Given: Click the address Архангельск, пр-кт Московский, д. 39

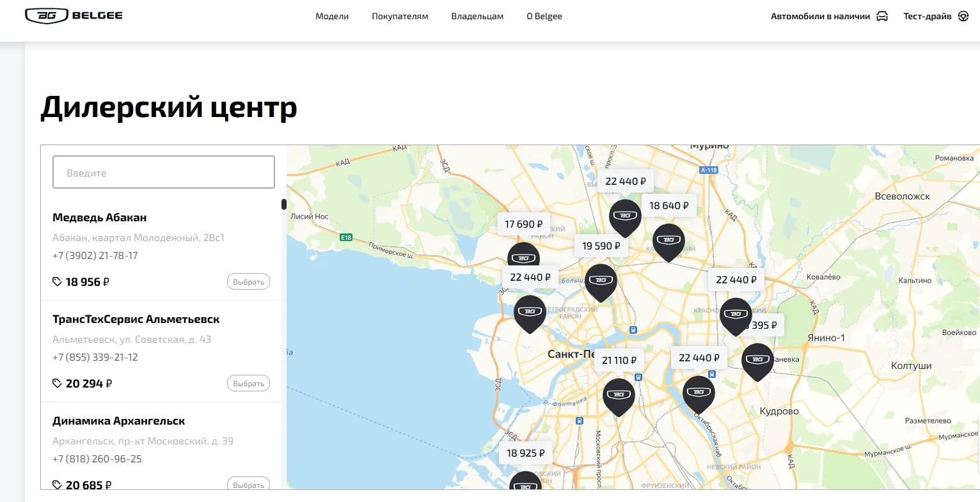Looking at the screenshot, I should tap(143, 441).
